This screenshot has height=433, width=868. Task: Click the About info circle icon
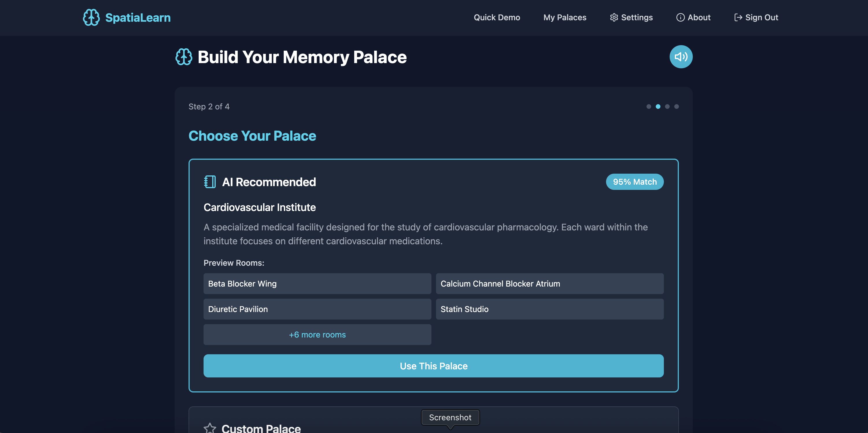680,18
